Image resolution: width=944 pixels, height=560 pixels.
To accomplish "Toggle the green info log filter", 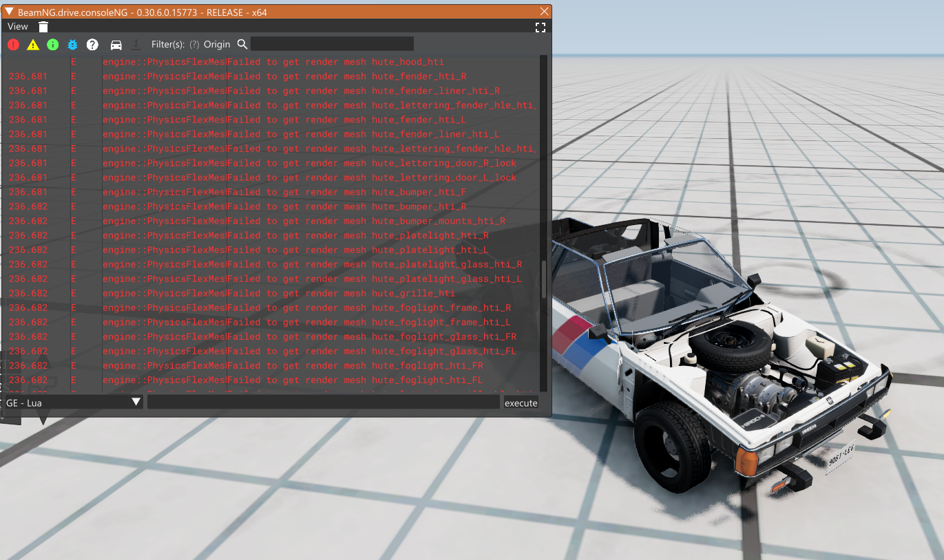I will click(53, 45).
